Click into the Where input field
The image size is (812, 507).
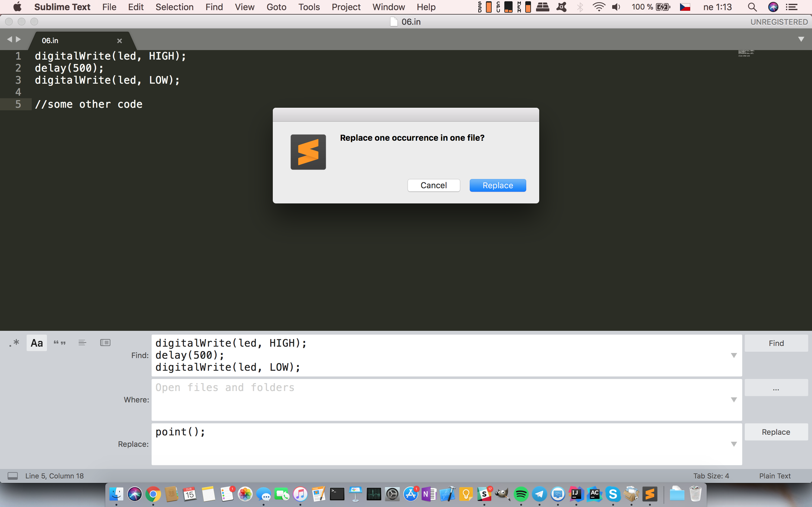[x=436, y=400]
